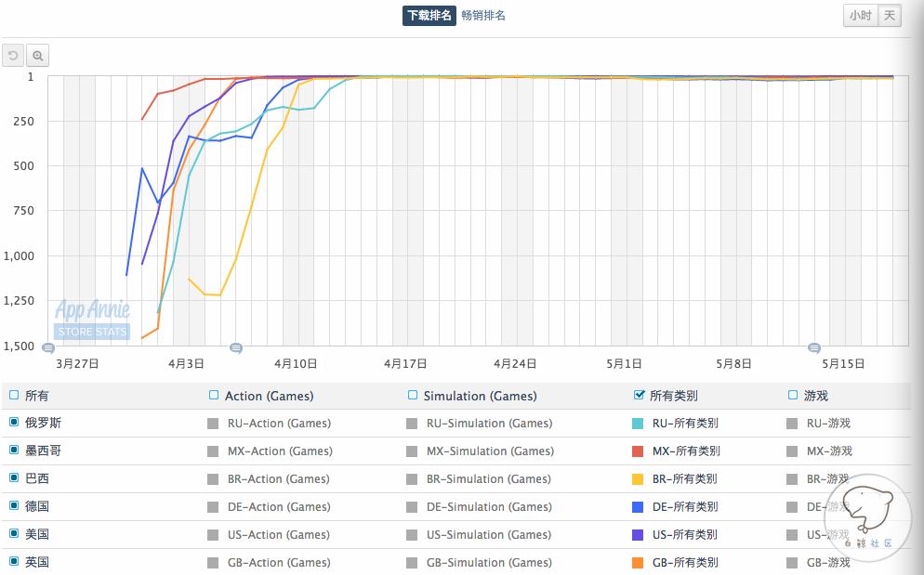Viewport: 924px width, 575px height.
Task: Click the gray swatch for DE-Simulation (Games)
Action: pyautogui.click(x=412, y=506)
